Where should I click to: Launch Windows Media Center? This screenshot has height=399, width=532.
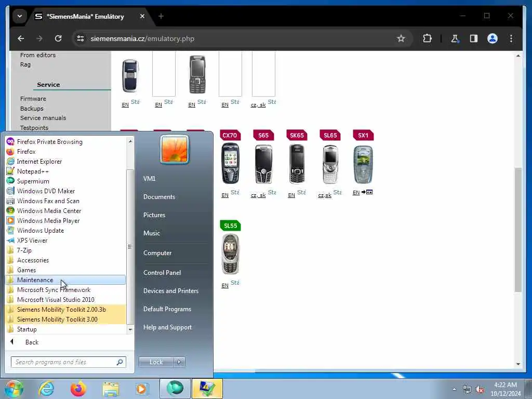[66, 211]
